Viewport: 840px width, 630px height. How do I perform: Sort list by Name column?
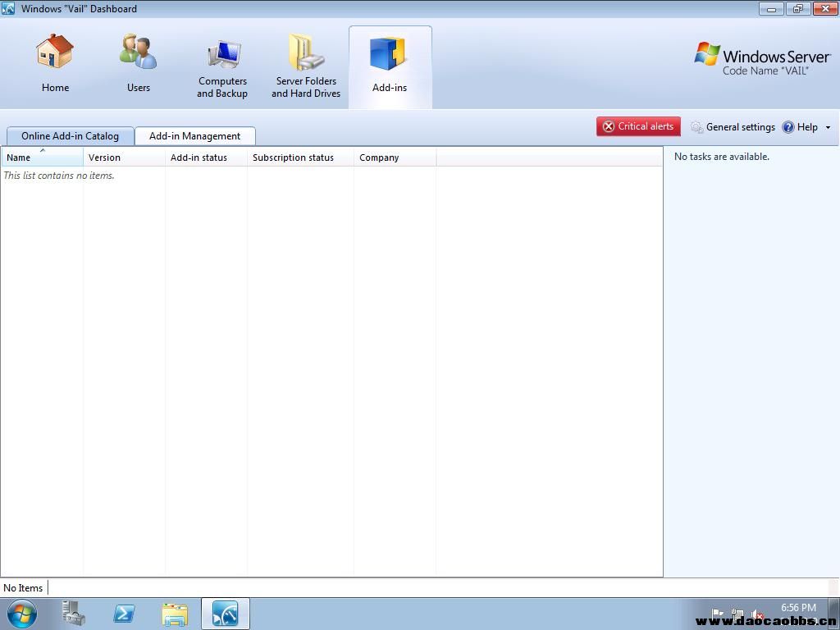(x=41, y=157)
